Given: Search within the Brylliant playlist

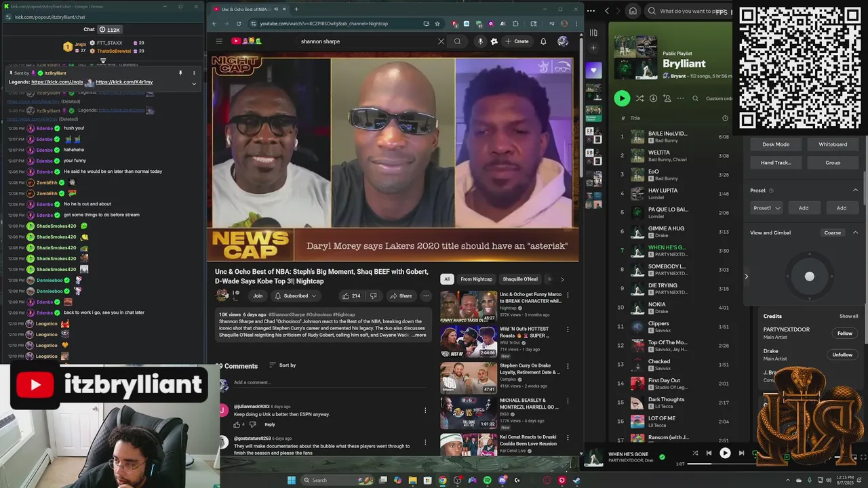Looking at the screenshot, I should tap(696, 98).
